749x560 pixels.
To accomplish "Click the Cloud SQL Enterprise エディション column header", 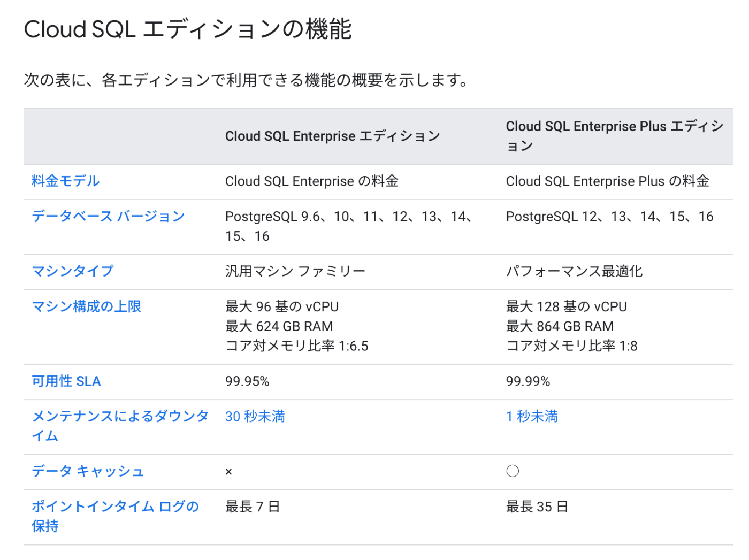I will (x=333, y=136).
